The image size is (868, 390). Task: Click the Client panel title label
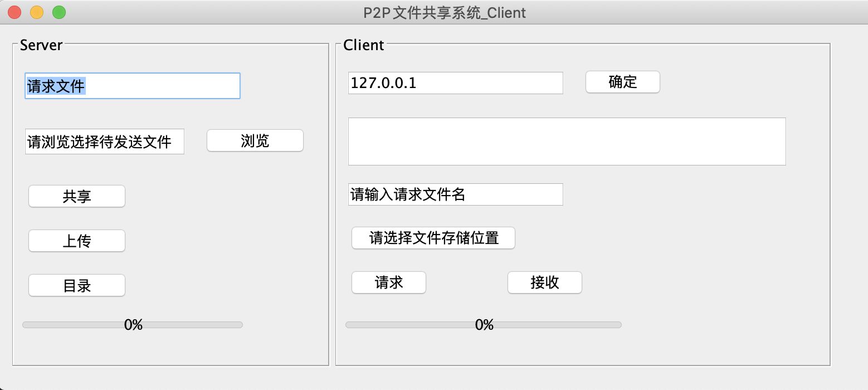(x=364, y=45)
